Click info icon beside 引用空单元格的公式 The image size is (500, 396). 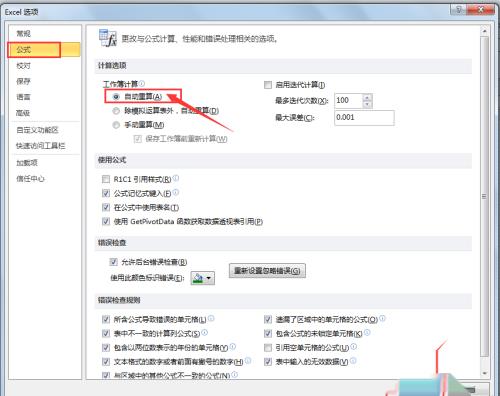[353, 347]
